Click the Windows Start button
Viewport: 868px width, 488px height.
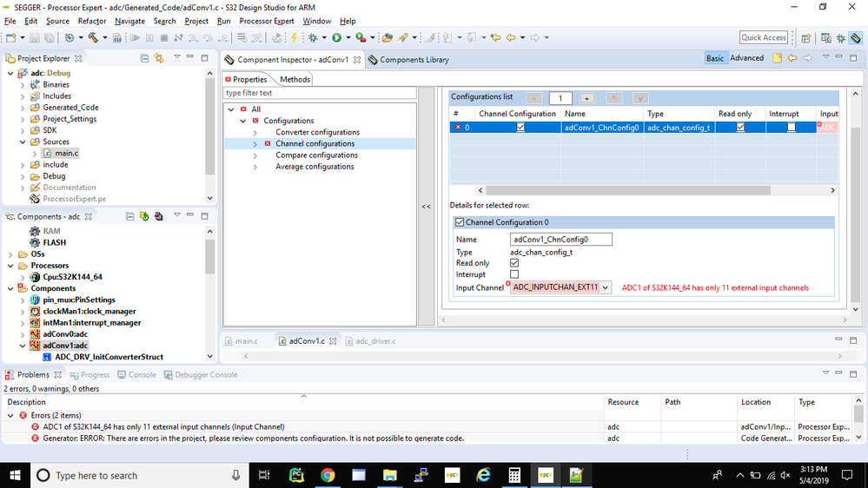15,475
